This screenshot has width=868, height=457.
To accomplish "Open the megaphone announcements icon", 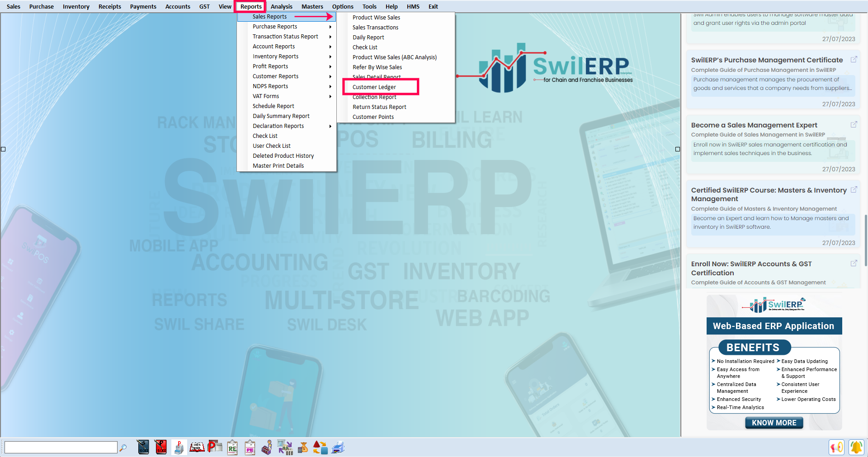I will [x=837, y=447].
